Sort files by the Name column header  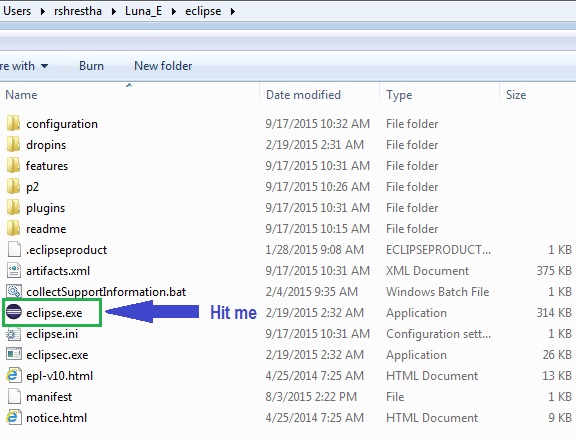[21, 95]
